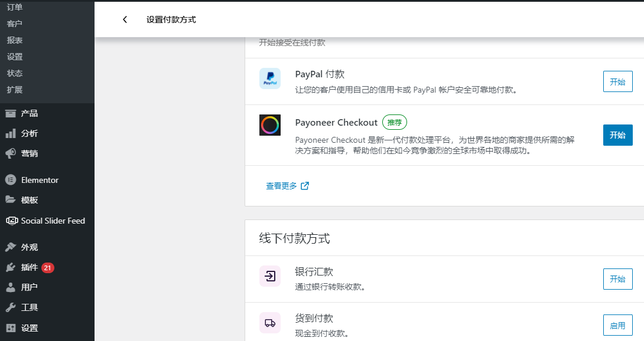This screenshot has height=341, width=644.
Task: Click the Elementor logo icon in sidebar
Action: coord(11,180)
